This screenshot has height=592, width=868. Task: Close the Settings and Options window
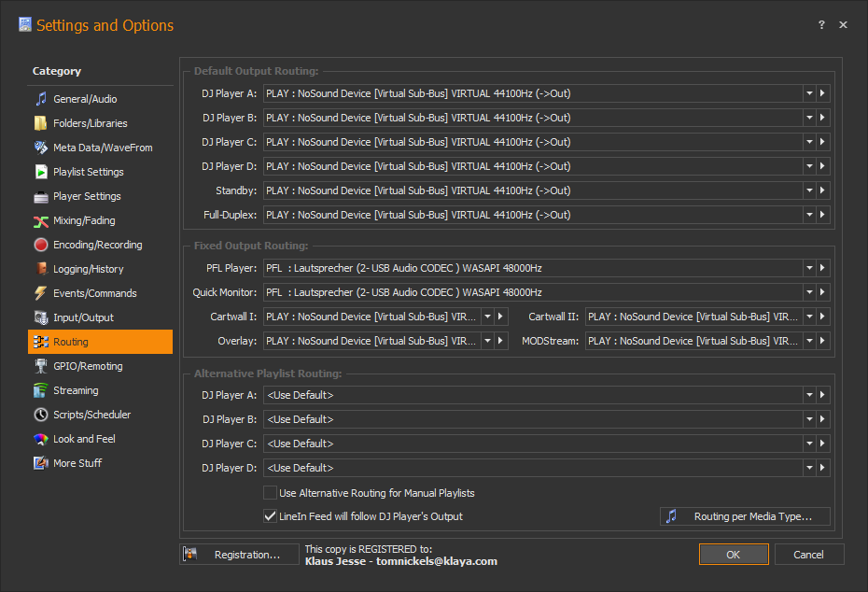pos(843,25)
